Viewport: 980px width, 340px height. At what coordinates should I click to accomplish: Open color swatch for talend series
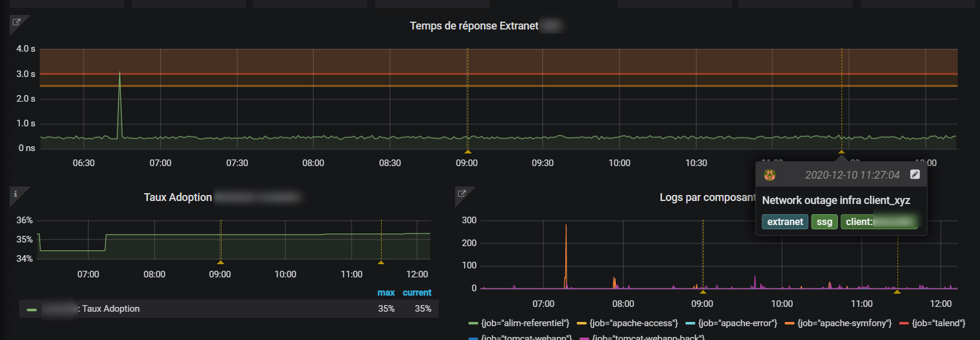pos(904,324)
